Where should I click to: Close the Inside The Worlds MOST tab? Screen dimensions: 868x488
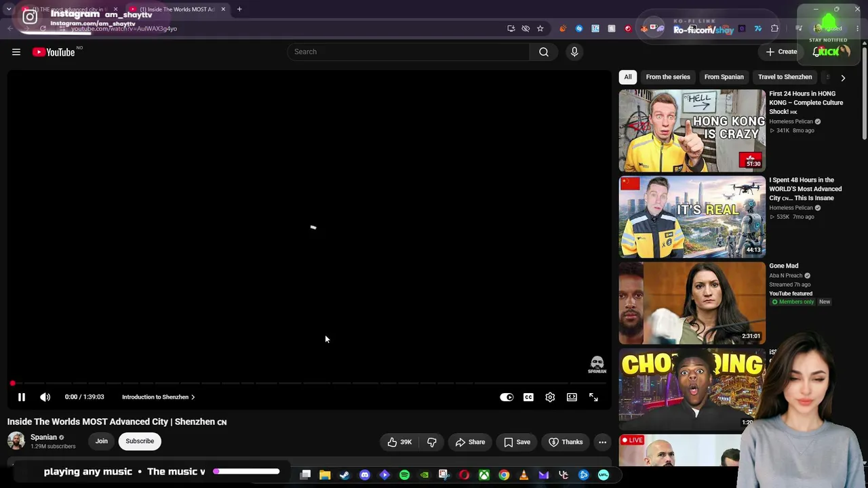click(x=223, y=9)
